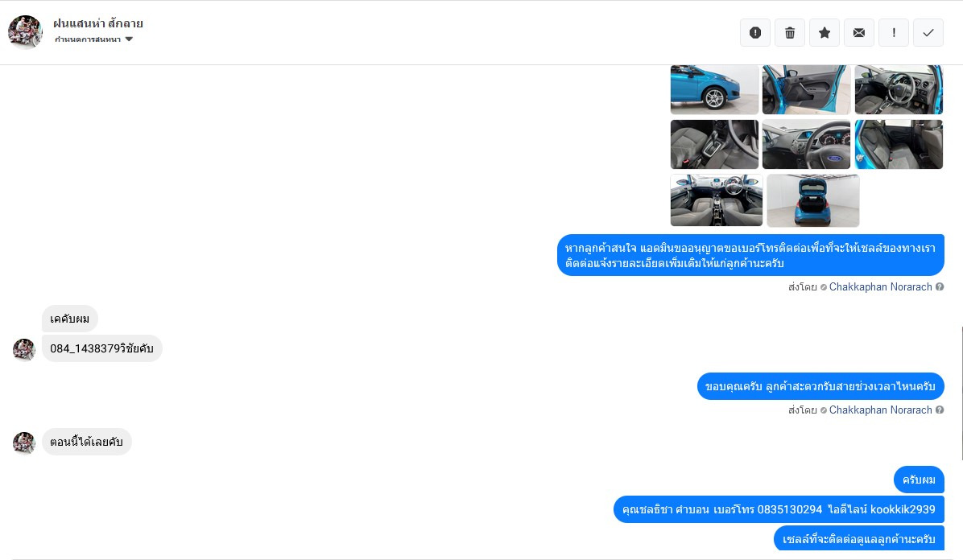Select the customer phone number message bubble
The width and height of the screenshot is (963, 560).
(x=102, y=348)
